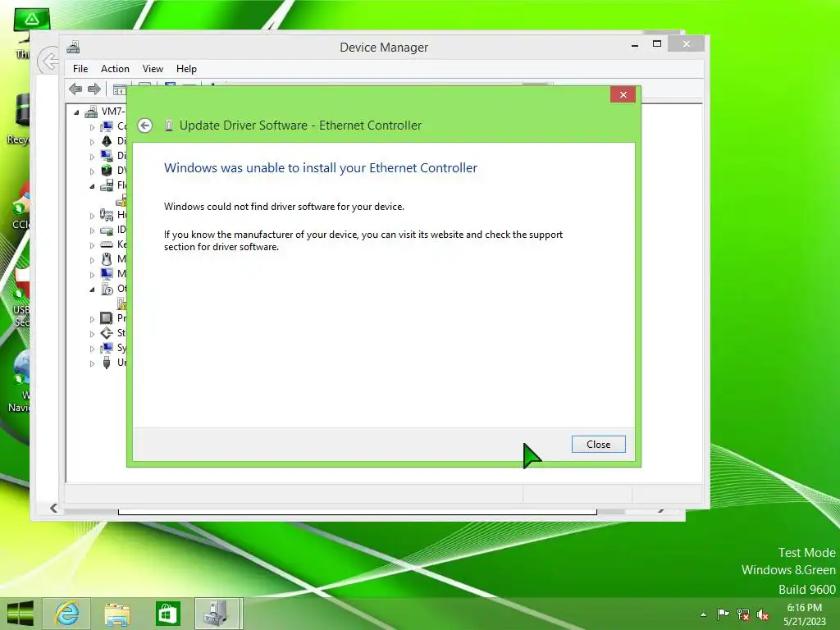
Task: Select the Floppy controllers category icon
Action: (107, 185)
